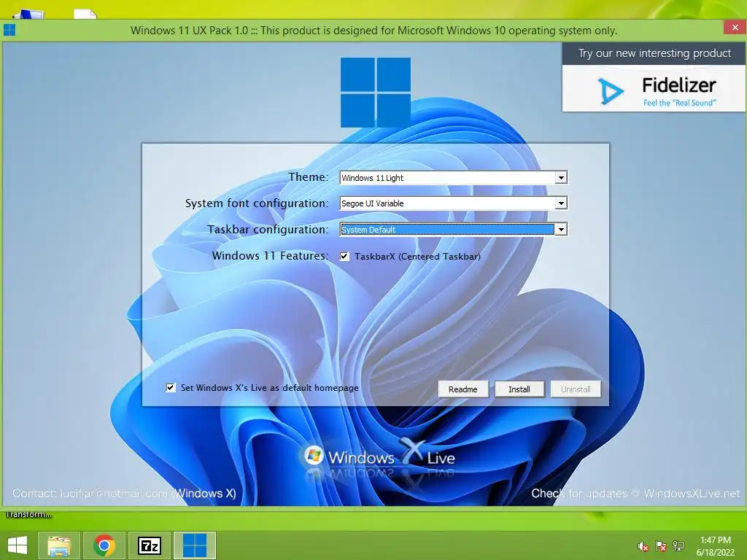
Task: Expand the System font configuration dropdown arrow
Action: click(x=561, y=203)
